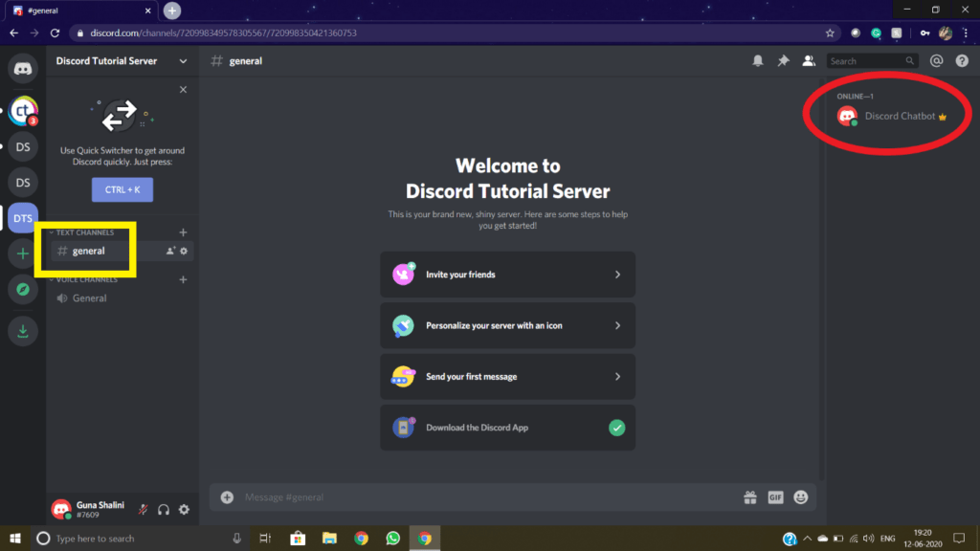Open the GIF picker
This screenshot has width=980, height=551.
pyautogui.click(x=775, y=497)
